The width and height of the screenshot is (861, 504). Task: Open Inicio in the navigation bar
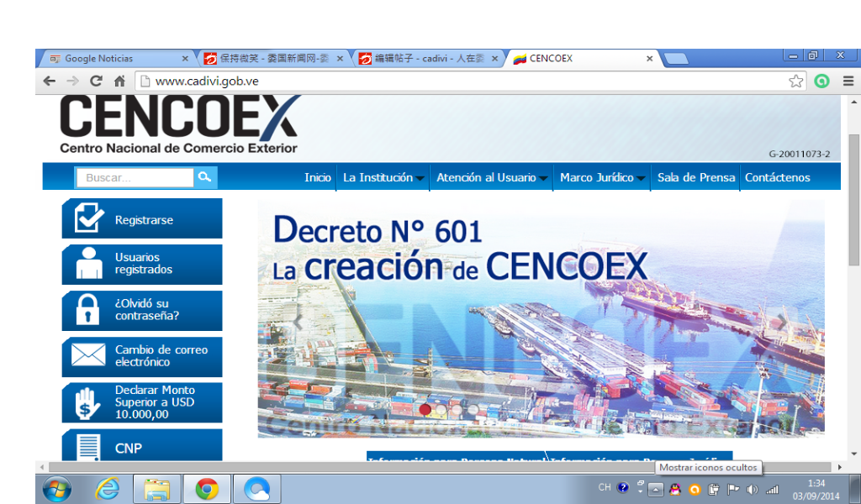tap(317, 177)
